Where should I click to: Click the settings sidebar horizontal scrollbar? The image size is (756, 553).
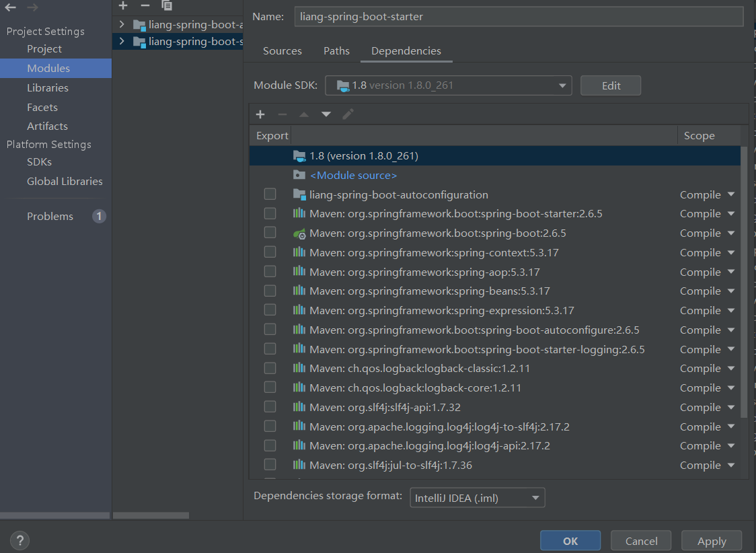(54, 515)
